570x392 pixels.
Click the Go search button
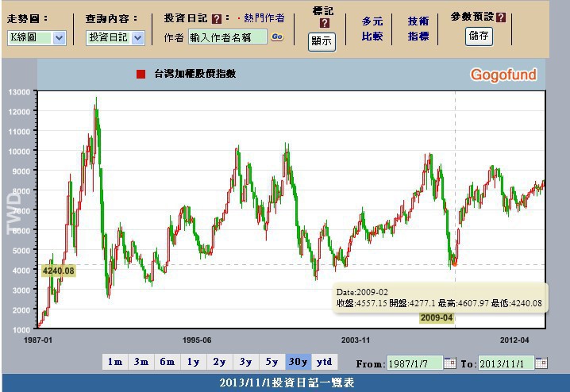pyautogui.click(x=277, y=37)
